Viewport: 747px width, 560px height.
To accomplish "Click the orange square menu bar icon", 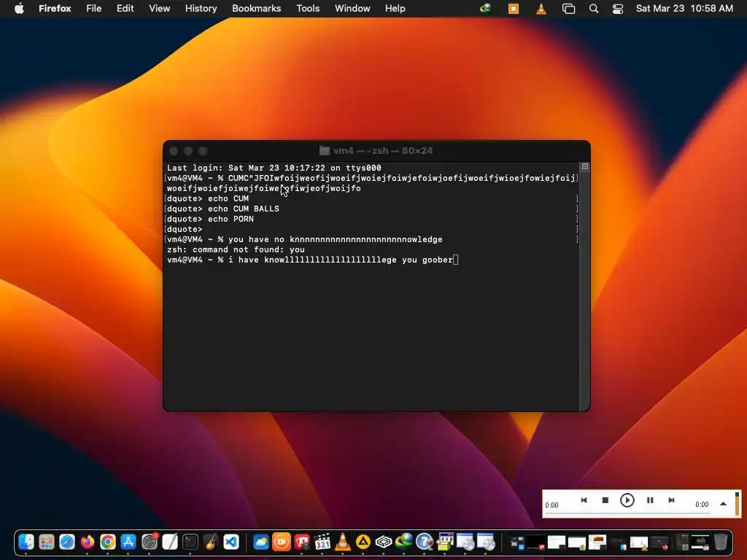I will point(514,8).
